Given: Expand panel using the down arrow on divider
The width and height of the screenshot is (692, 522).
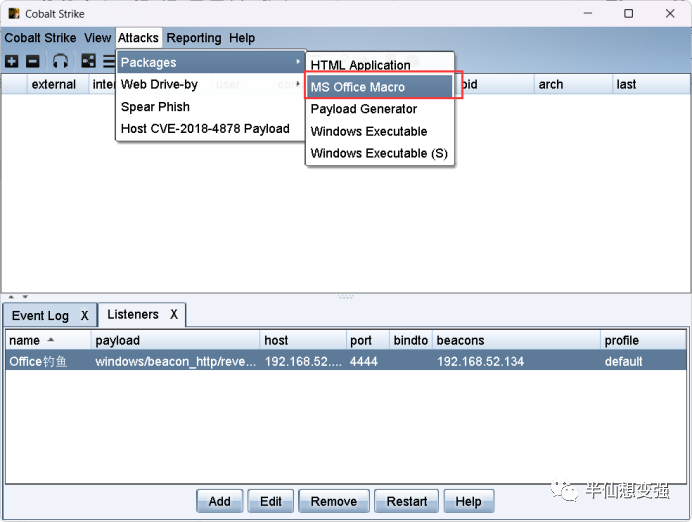Looking at the screenshot, I should click(25, 297).
